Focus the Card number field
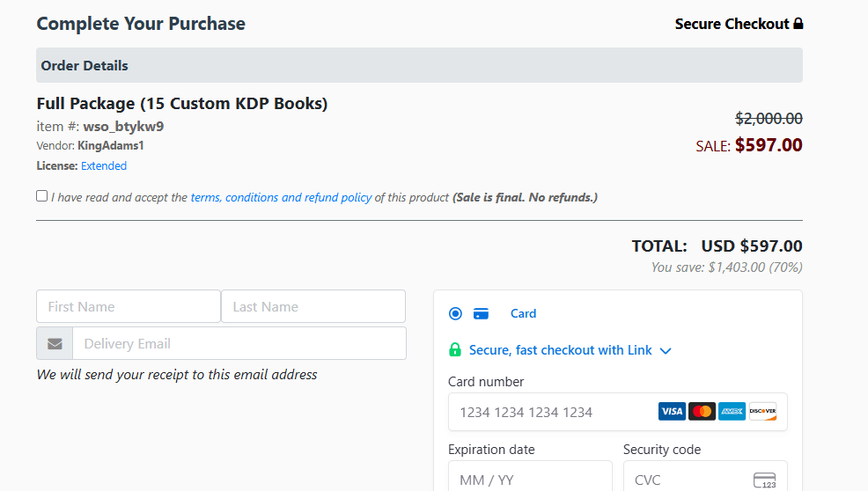This screenshot has height=491, width=868. (x=618, y=413)
